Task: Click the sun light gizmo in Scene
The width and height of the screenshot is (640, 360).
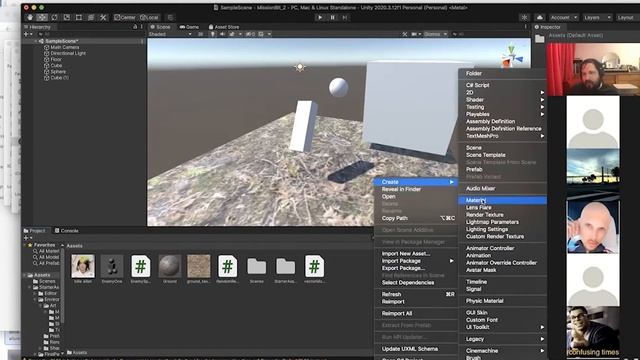Action: coord(300,67)
